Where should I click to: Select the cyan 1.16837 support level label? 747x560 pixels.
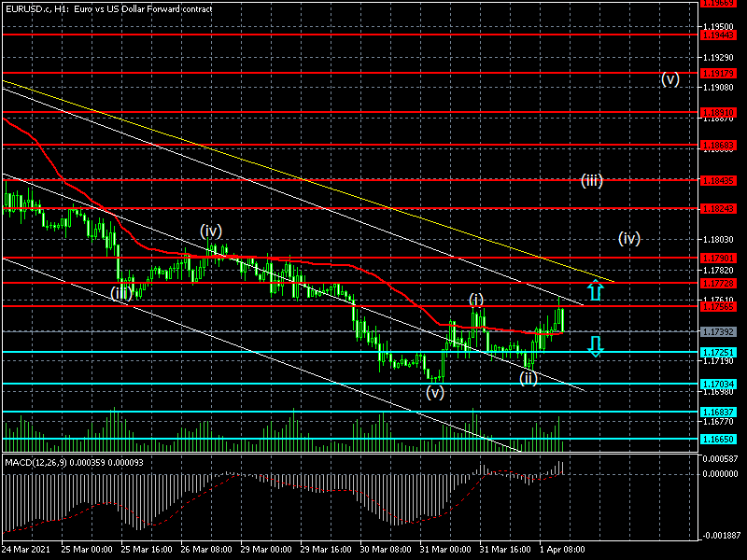[718, 412]
